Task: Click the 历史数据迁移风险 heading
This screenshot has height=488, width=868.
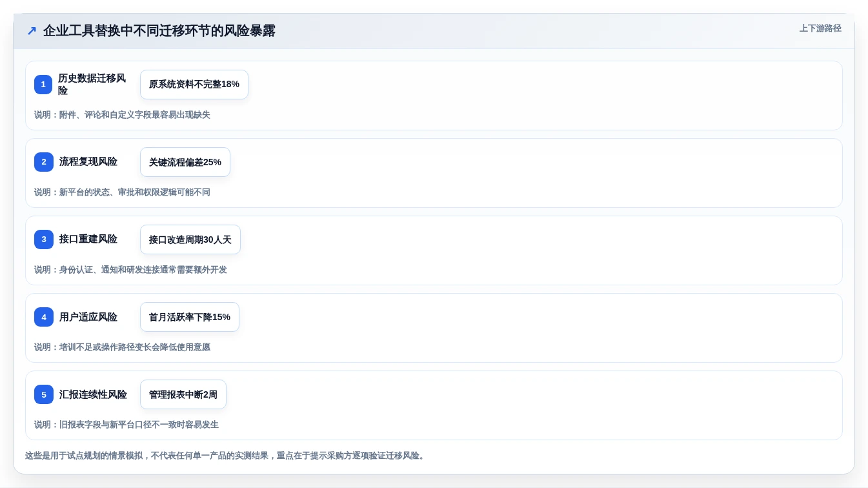Action: pyautogui.click(x=92, y=85)
